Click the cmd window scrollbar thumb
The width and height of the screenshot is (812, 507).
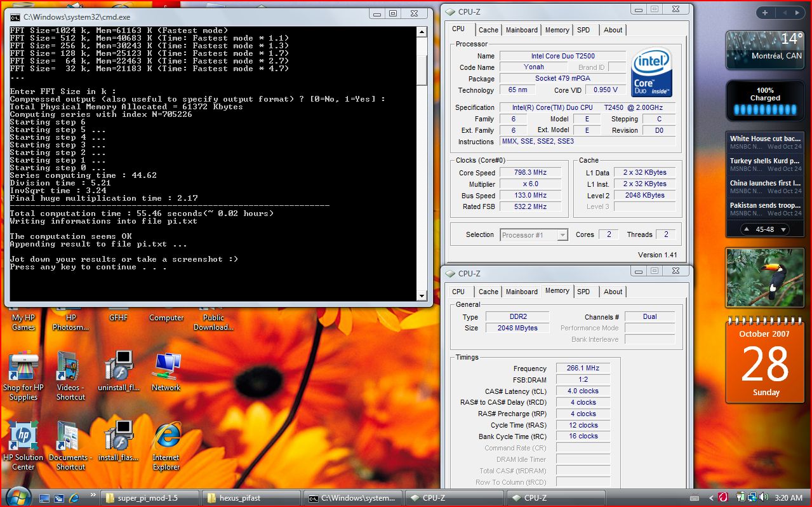click(422, 71)
